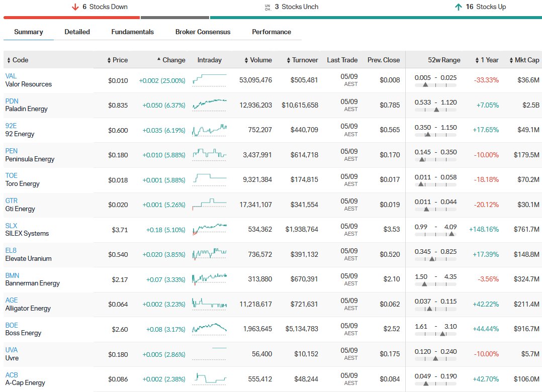542x392 pixels.
Task: Select Uvre turnover $10,152
Action: tap(306, 354)
